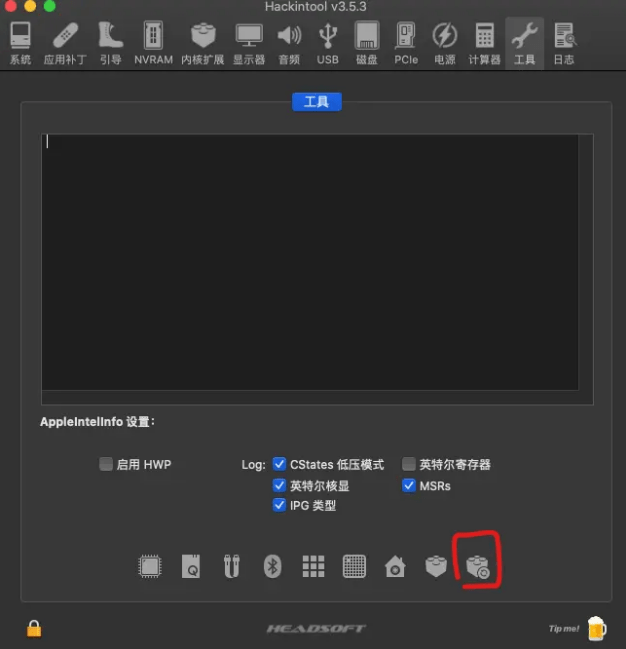Uncheck IPG 类型 logging
The height and width of the screenshot is (649, 626).
tap(279, 505)
